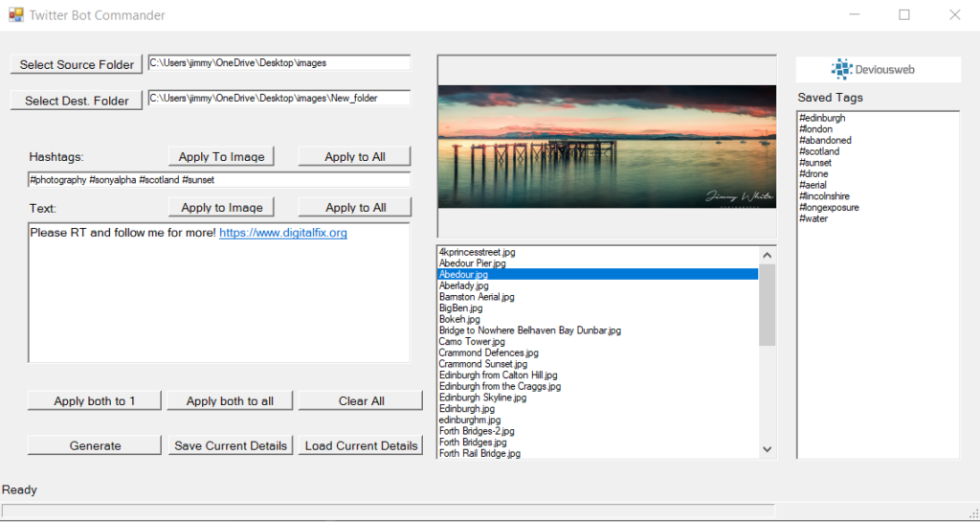The width and height of the screenshot is (980, 523).
Task: Click Select Source Folder button
Action: coord(77,64)
